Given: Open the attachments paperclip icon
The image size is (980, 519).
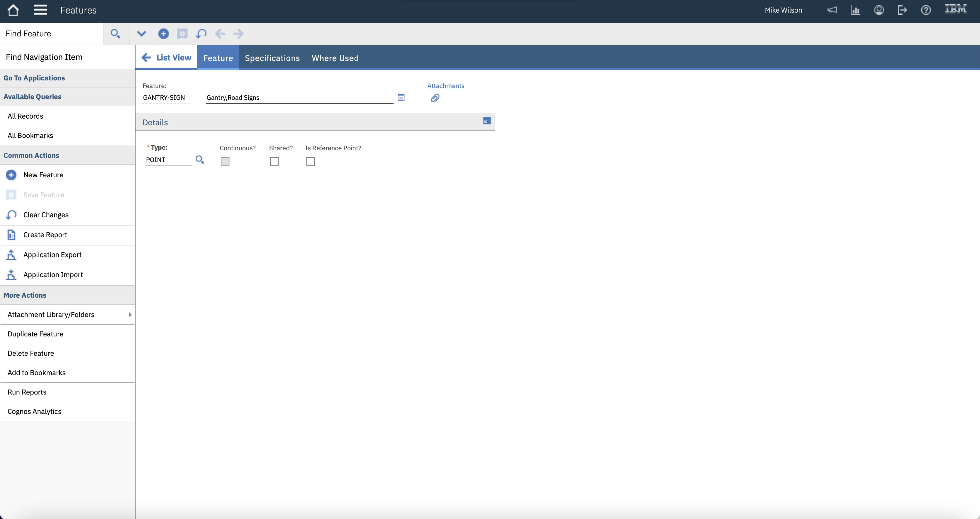Looking at the screenshot, I should click(x=435, y=98).
